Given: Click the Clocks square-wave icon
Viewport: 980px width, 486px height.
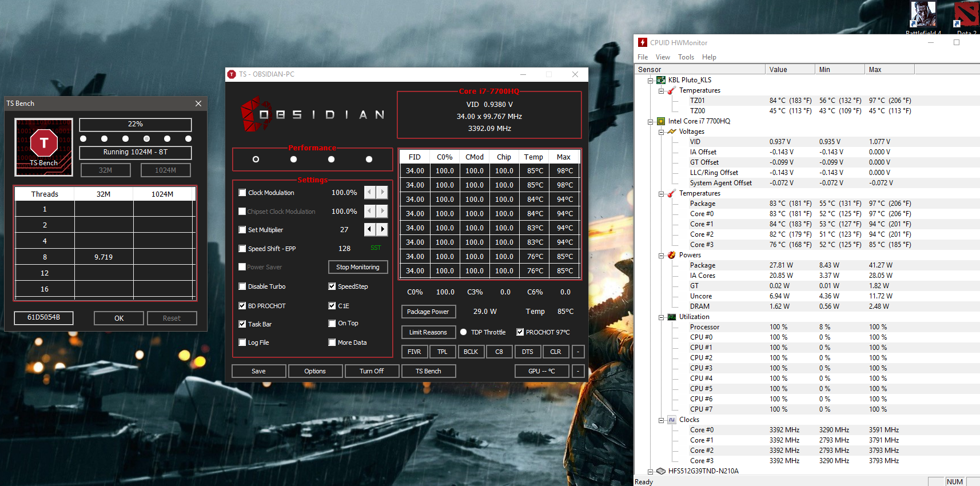Looking at the screenshot, I should (x=672, y=420).
